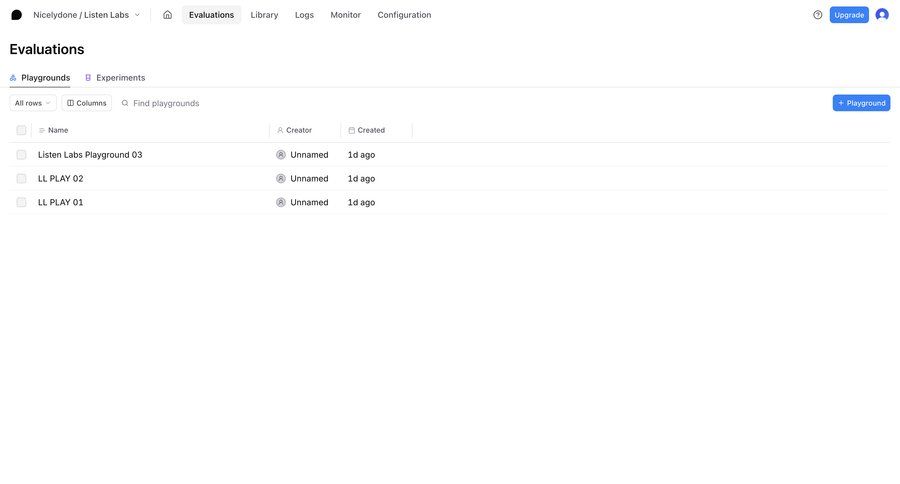The width and height of the screenshot is (900, 484).
Task: Click "1d ago" in Listen Labs Playground 03 row
Action: coord(362,155)
